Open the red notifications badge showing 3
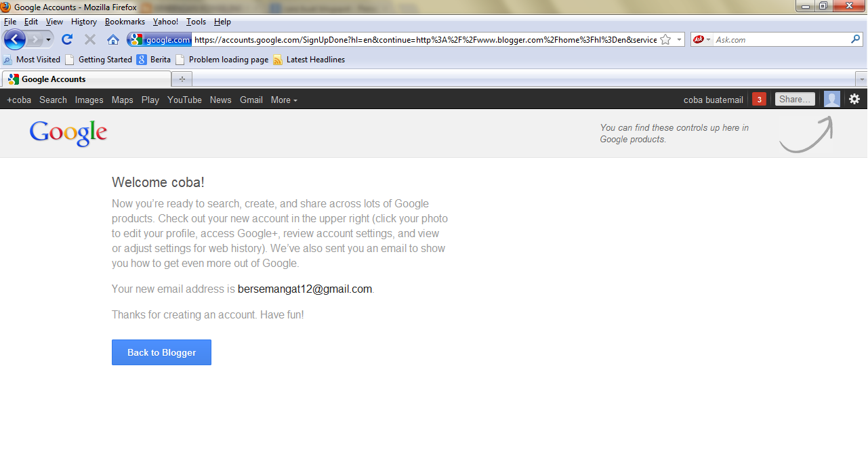The width and height of the screenshot is (868, 475). (x=759, y=100)
